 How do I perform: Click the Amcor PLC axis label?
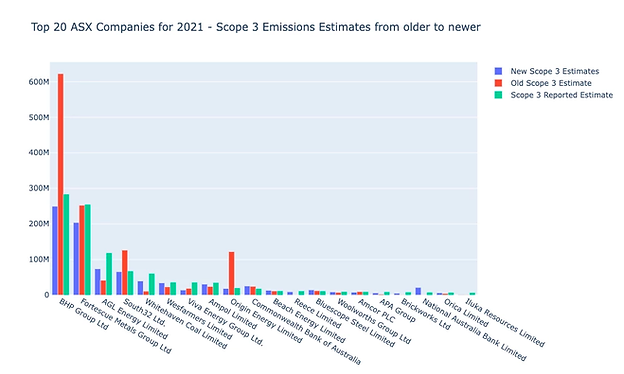tap(376, 311)
